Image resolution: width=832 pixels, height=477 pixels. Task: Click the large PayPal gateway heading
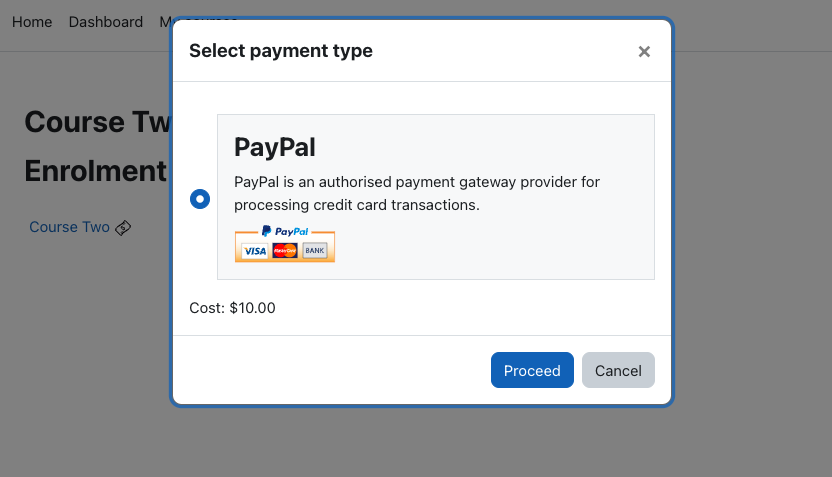[275, 147]
